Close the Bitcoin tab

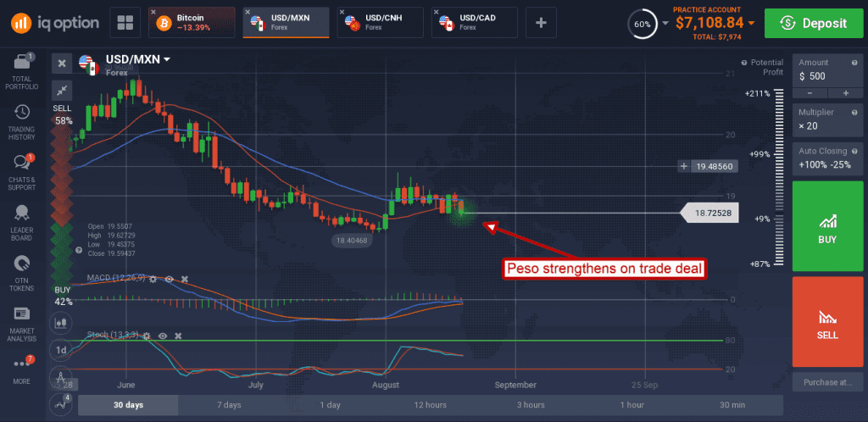(x=154, y=12)
